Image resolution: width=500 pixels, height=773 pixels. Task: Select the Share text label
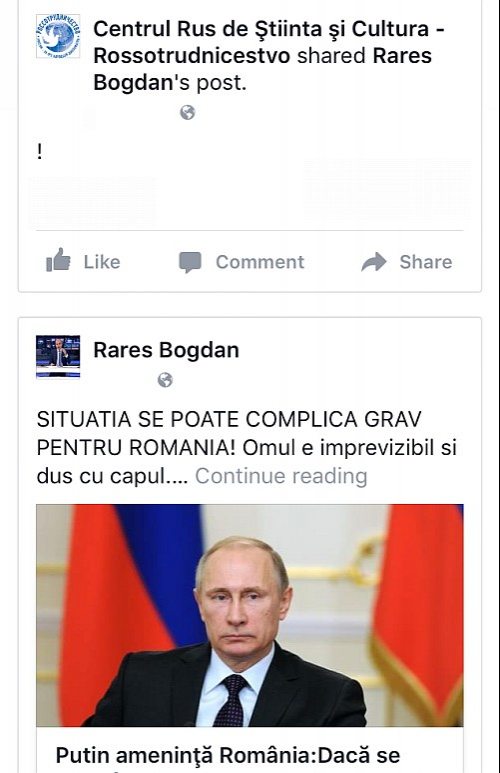[x=426, y=262]
